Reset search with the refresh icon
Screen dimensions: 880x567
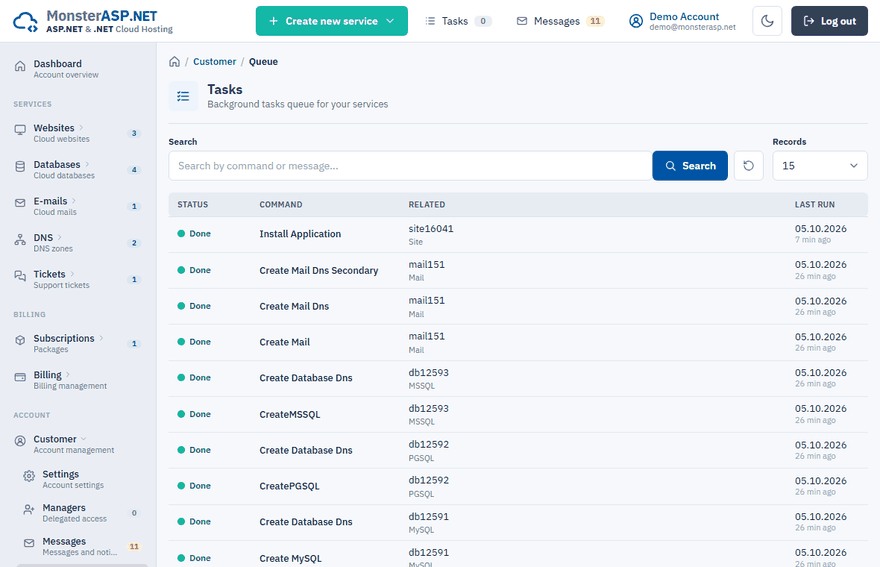748,166
